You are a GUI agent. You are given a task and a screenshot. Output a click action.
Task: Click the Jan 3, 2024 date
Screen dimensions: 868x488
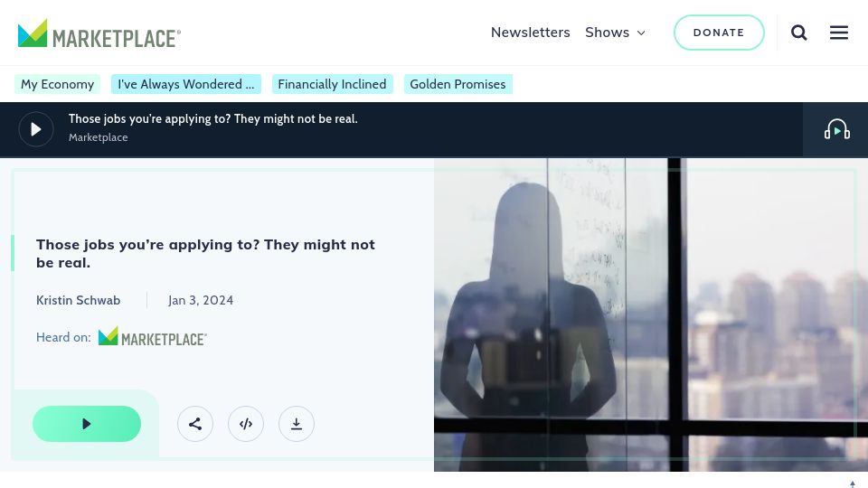pyautogui.click(x=201, y=300)
